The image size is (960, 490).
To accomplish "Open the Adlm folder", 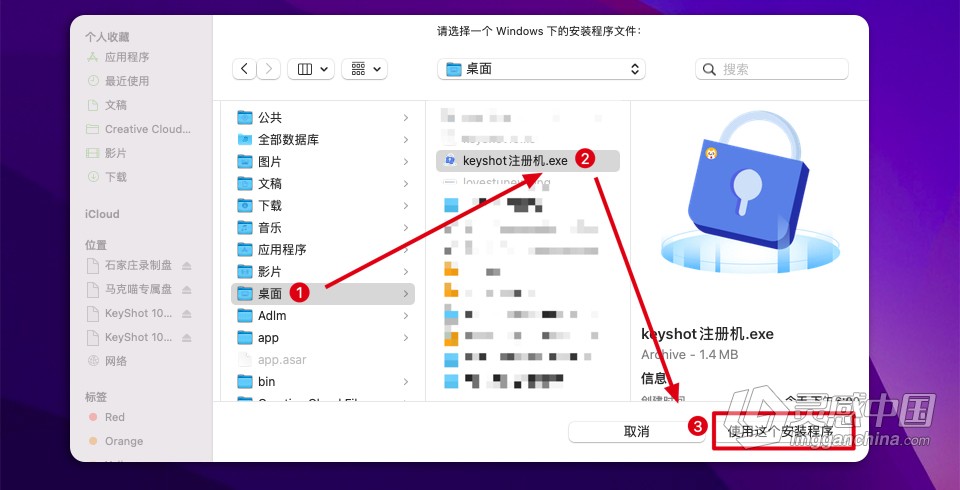I will 323,315.
